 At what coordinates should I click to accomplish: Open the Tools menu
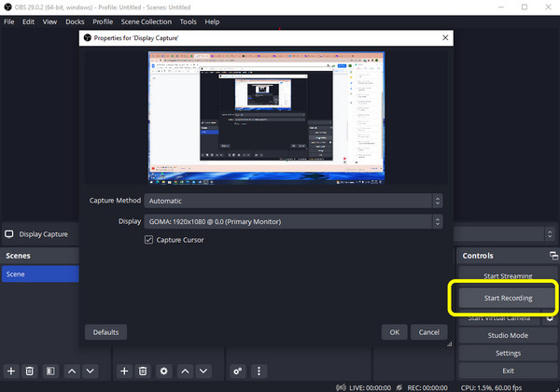point(189,21)
